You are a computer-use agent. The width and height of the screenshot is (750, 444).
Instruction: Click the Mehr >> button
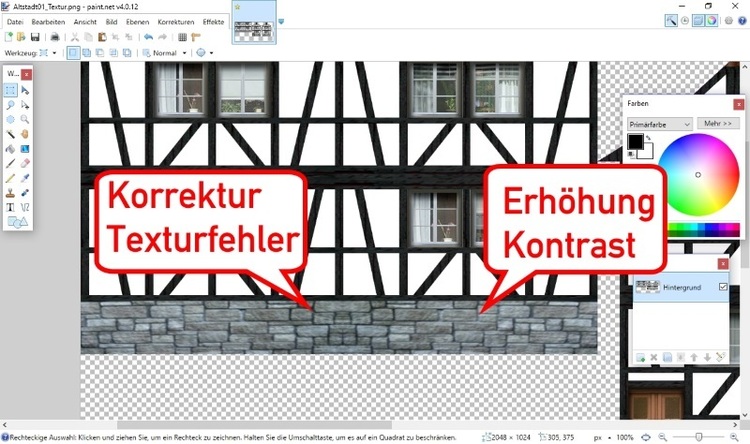click(x=718, y=123)
